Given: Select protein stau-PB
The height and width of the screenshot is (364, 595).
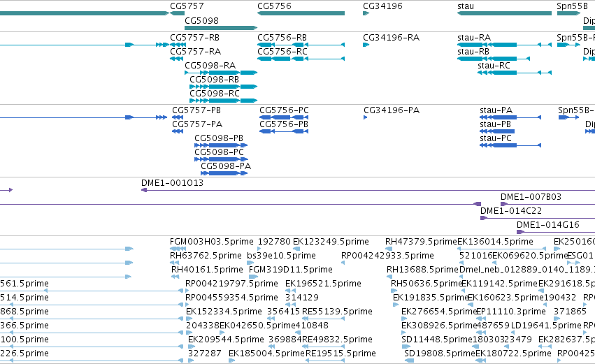Looking at the screenshot, I should click(x=495, y=124).
